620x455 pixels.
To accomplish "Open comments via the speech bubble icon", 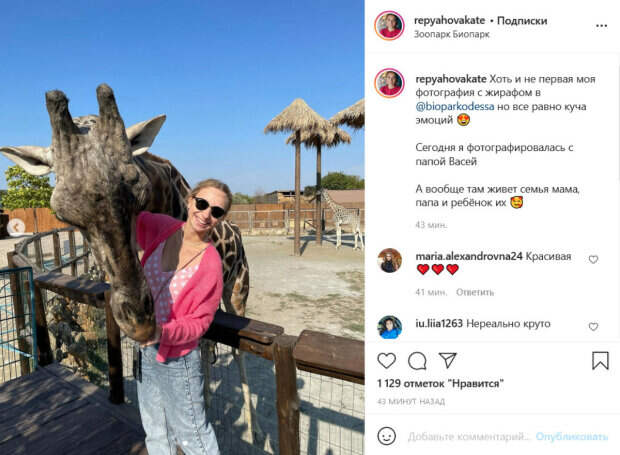I will pyautogui.click(x=417, y=361).
